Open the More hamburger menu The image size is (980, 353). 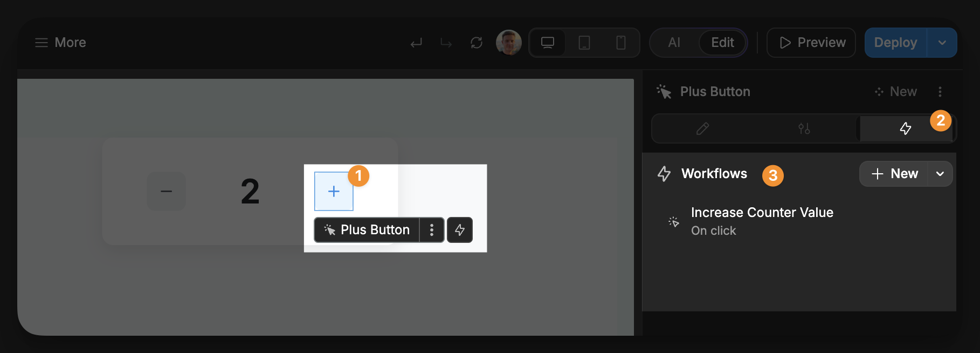point(42,42)
